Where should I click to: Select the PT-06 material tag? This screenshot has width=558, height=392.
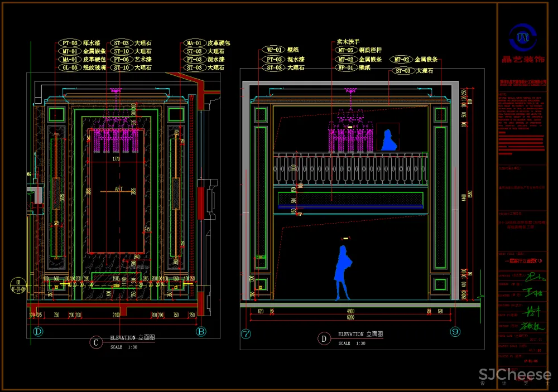click(121, 59)
